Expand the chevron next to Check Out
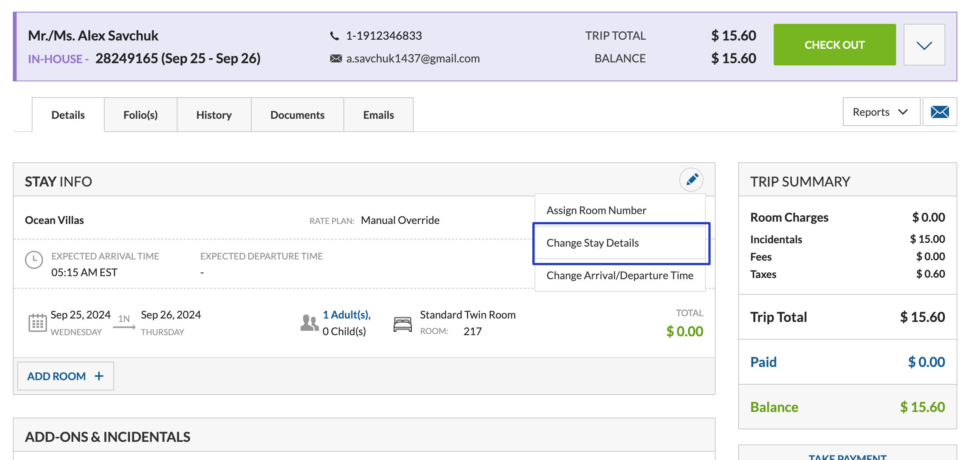 pyautogui.click(x=924, y=45)
